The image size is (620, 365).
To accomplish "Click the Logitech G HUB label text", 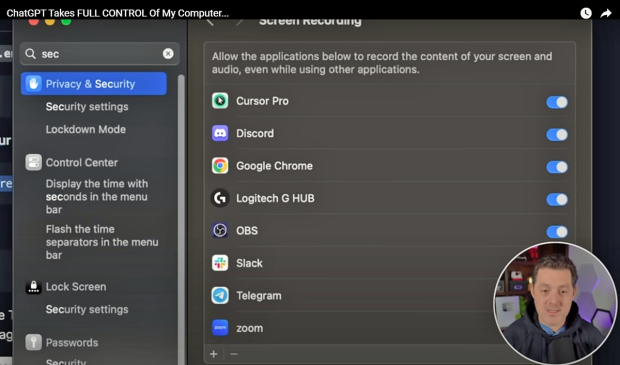I will click(x=275, y=198).
